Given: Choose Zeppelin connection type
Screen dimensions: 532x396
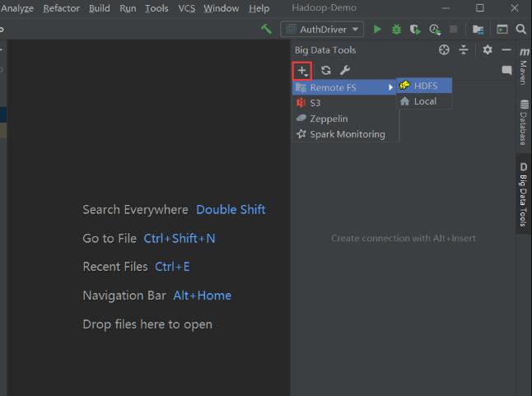Looking at the screenshot, I should tap(328, 119).
